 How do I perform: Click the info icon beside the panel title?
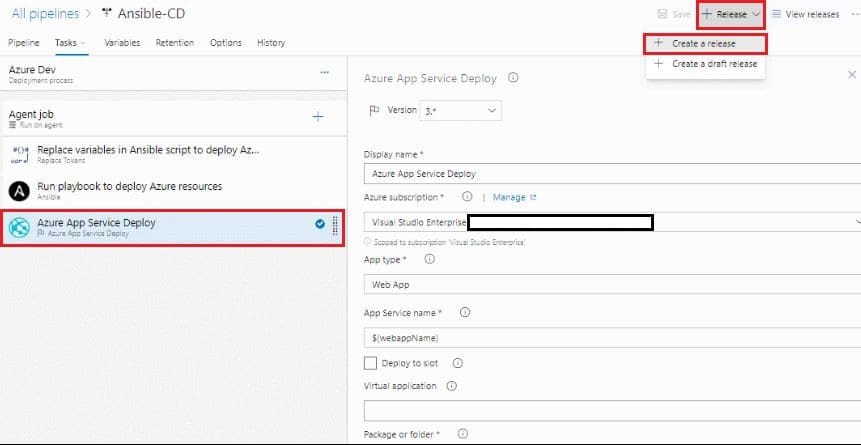(x=513, y=78)
